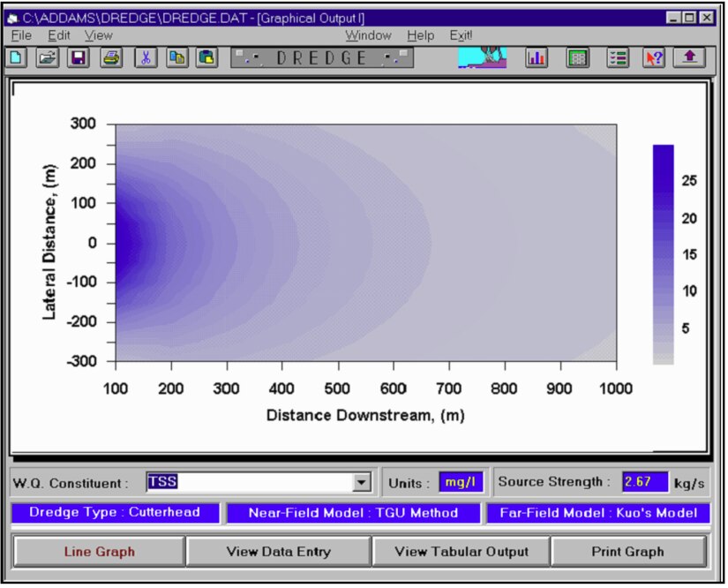Open the View menu
The width and height of the screenshot is (728, 588).
pyautogui.click(x=99, y=35)
